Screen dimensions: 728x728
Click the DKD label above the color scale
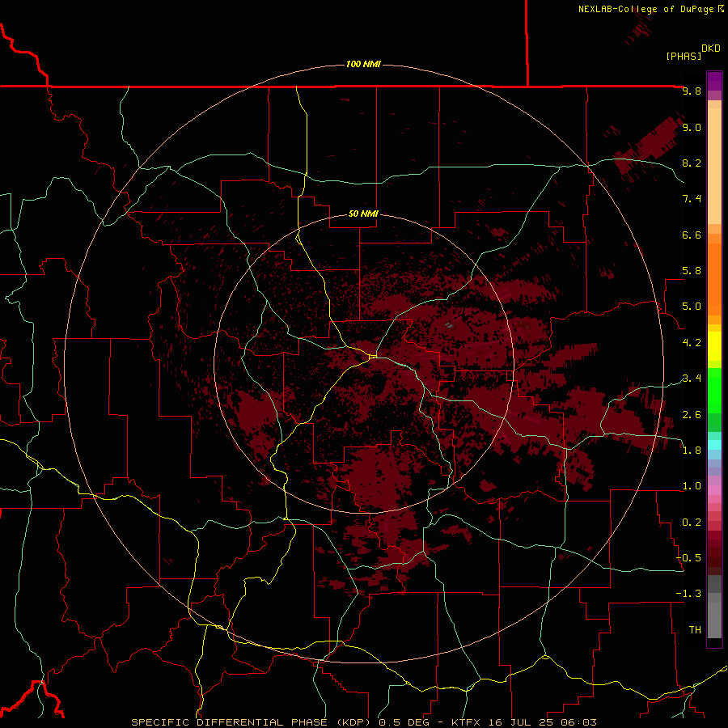click(711, 49)
